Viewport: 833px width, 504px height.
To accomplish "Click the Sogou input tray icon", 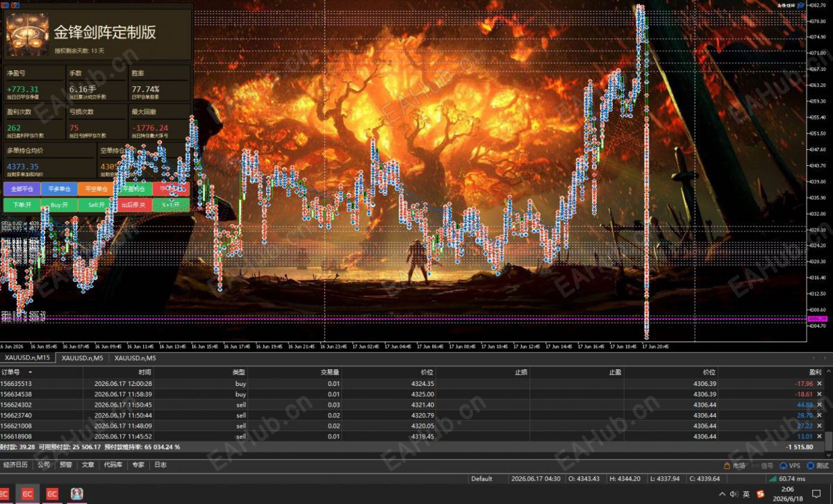I will click(760, 494).
